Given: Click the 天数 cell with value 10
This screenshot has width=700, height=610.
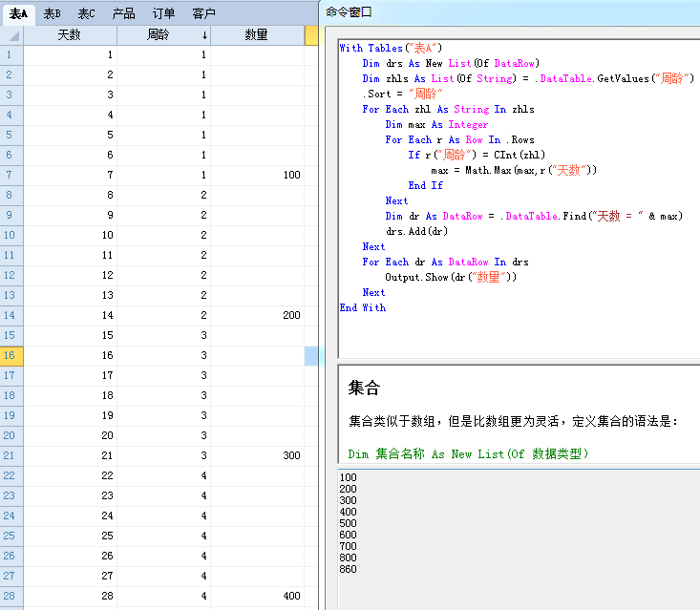Looking at the screenshot, I should (70, 235).
